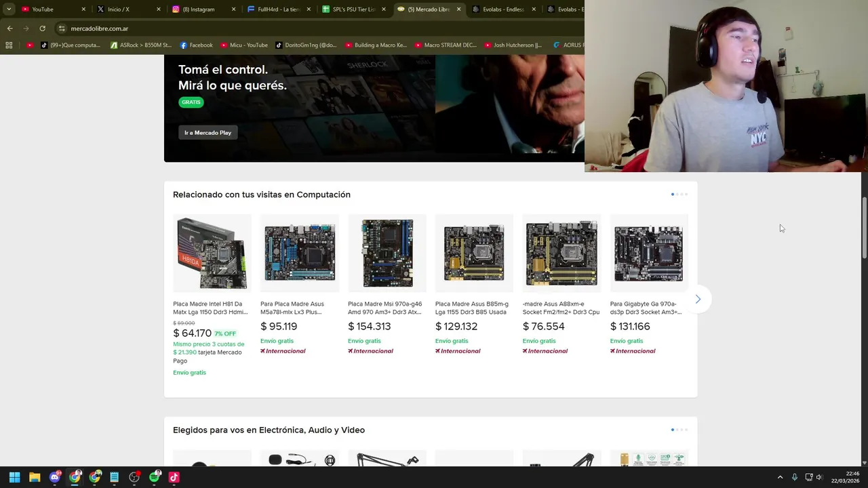868x488 pixels.
Task: Open the first YouTube bookmark icon
Action: click(30, 45)
